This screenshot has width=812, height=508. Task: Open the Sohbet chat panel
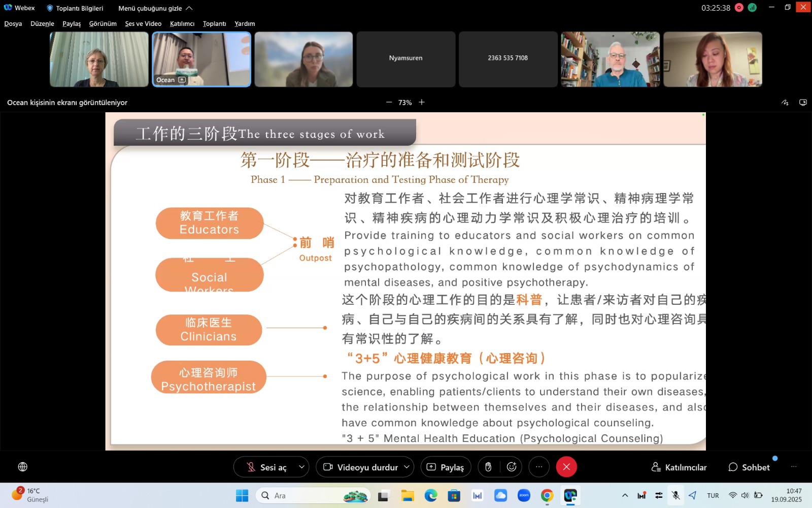point(749,467)
